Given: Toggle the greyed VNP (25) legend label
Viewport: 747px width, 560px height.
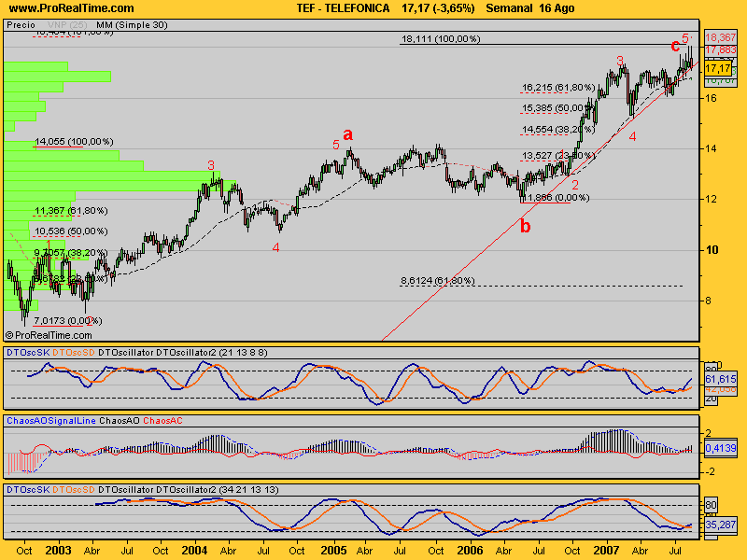Looking at the screenshot, I should tap(67, 25).
